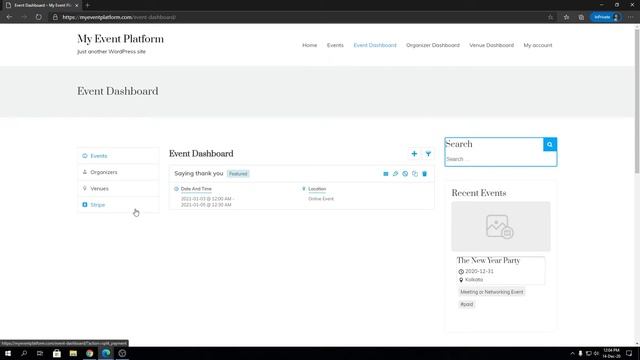Open notification center on taskbar
Viewport: 640px width, 360px height.
click(629, 353)
